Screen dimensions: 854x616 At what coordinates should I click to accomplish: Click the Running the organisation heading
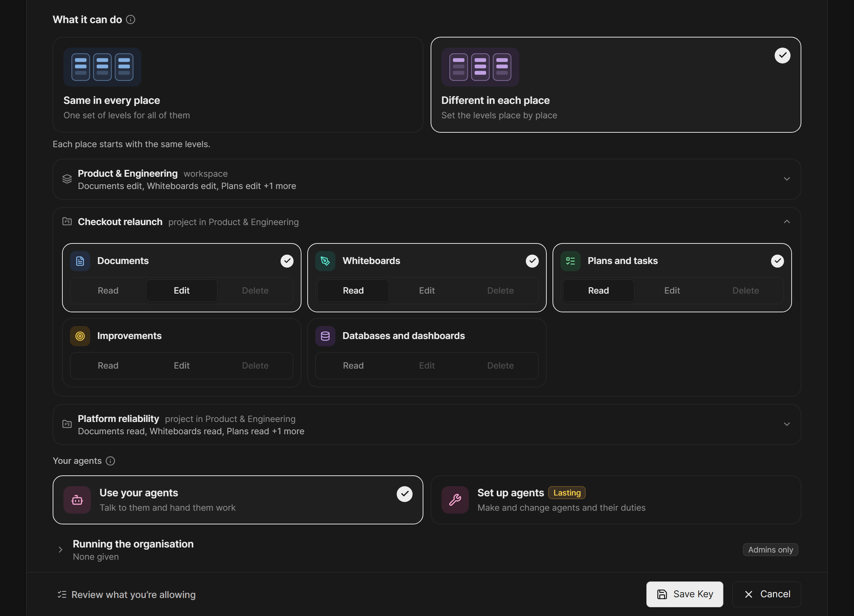point(133,544)
